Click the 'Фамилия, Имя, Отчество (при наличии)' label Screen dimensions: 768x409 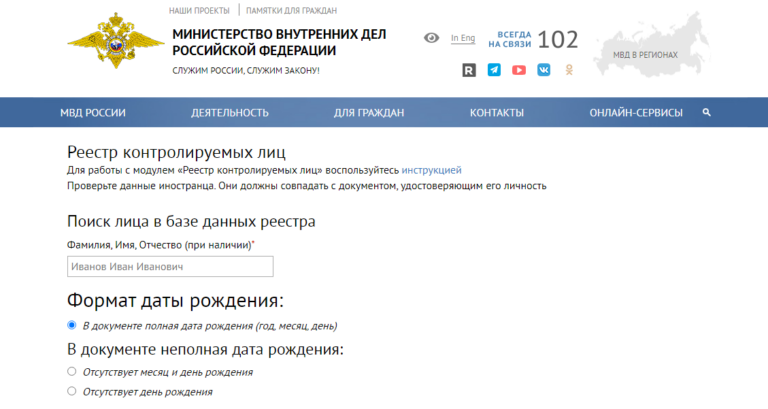pyautogui.click(x=159, y=245)
